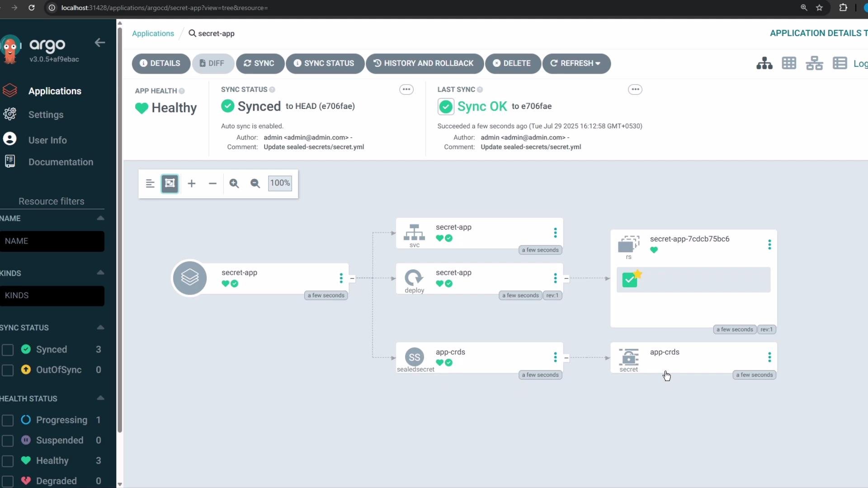This screenshot has height=488, width=868.
Task: Open menu for app-crds secret node
Action: pyautogui.click(x=769, y=357)
